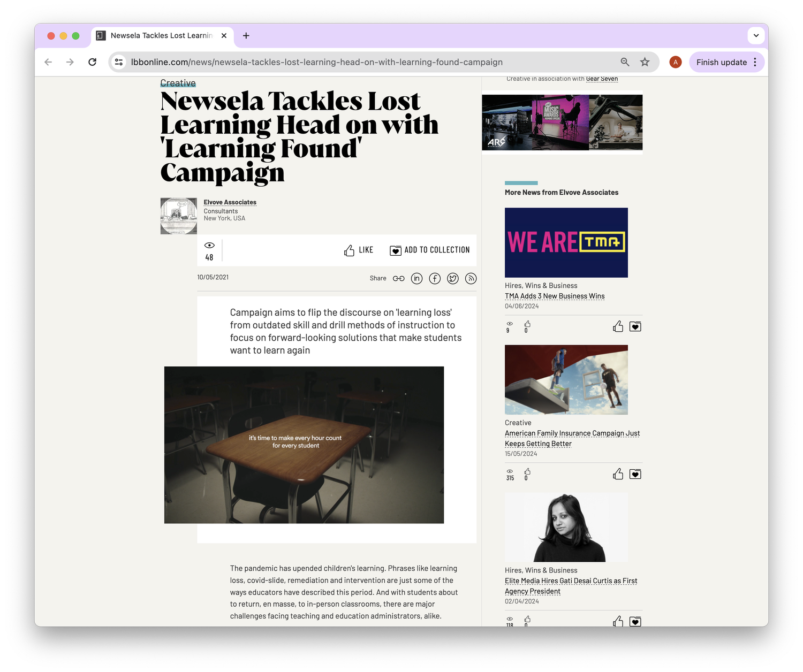The height and width of the screenshot is (672, 803).
Task: Expand tab search dropdown arrow
Action: 756,36
